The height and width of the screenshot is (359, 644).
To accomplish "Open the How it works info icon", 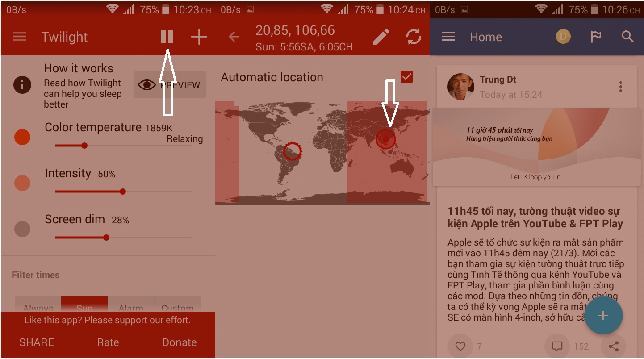I will [x=22, y=84].
